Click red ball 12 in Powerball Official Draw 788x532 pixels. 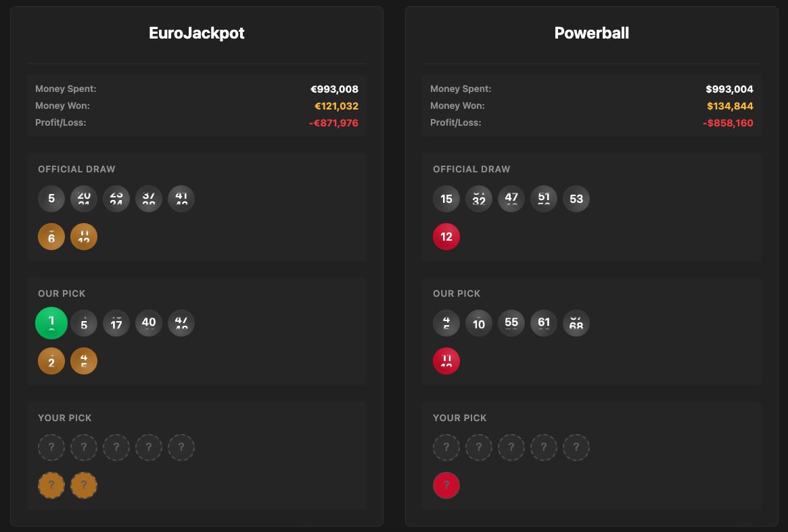[x=446, y=237]
